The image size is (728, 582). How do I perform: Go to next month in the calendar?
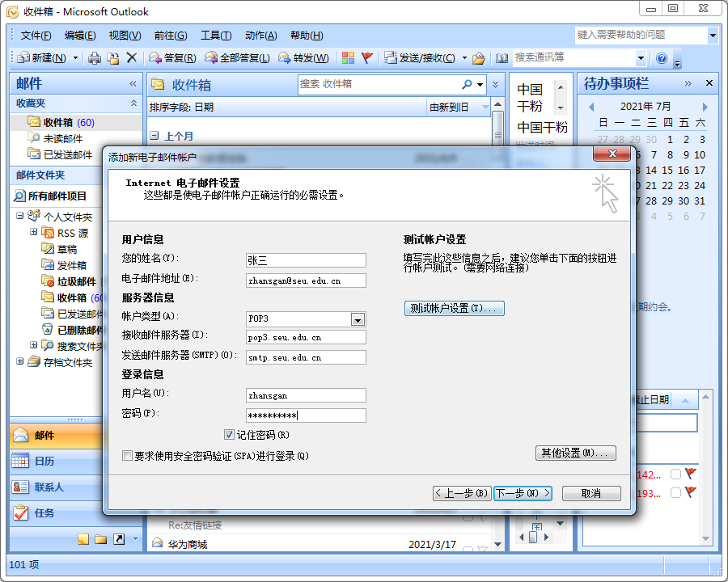coord(705,107)
